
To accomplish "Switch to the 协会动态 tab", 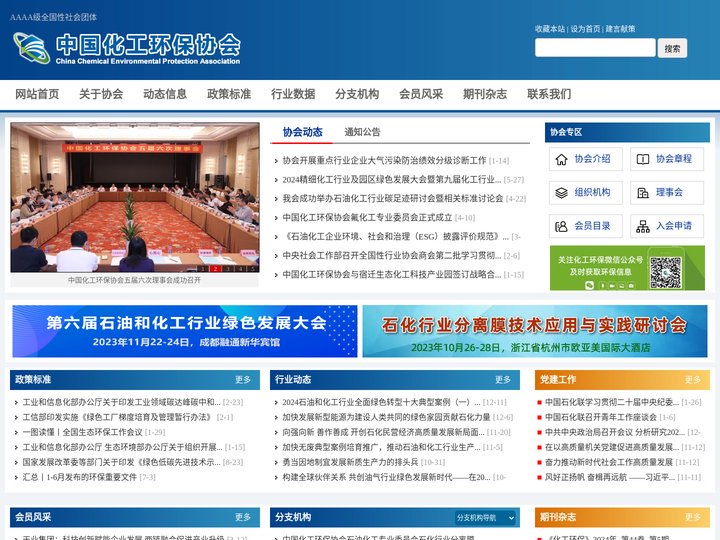I will point(303,132).
